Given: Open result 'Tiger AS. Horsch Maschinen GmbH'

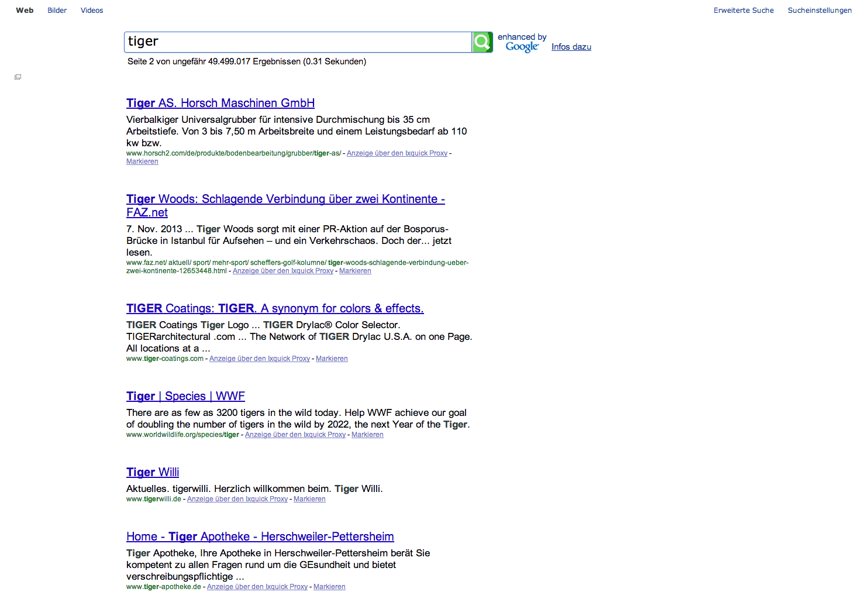Looking at the screenshot, I should [x=221, y=103].
